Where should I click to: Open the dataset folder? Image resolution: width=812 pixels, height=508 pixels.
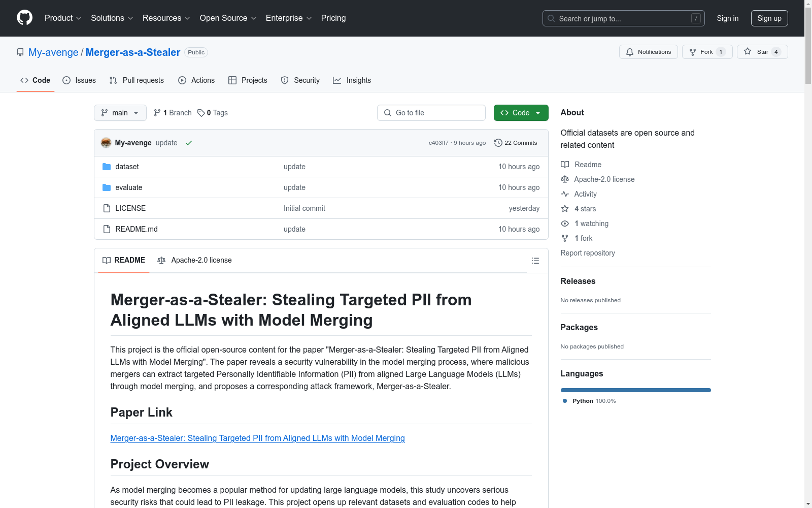coord(127,167)
